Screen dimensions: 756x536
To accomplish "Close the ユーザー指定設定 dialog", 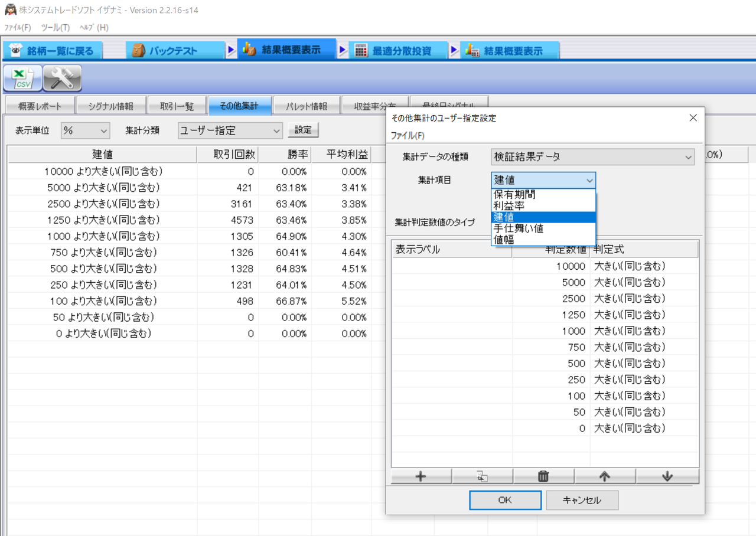I will 693,117.
